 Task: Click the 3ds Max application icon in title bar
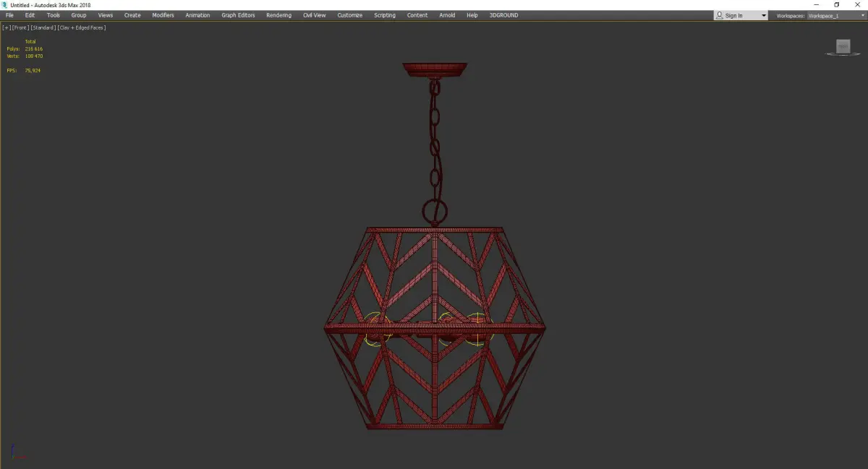4,5
